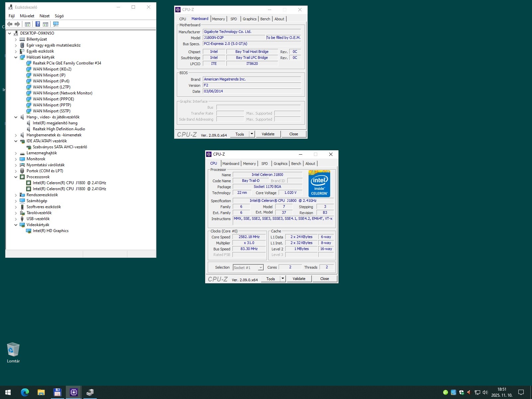Viewport: 532px width, 399px height.
Task: Click the speaker volume tray icon
Action: click(485, 392)
